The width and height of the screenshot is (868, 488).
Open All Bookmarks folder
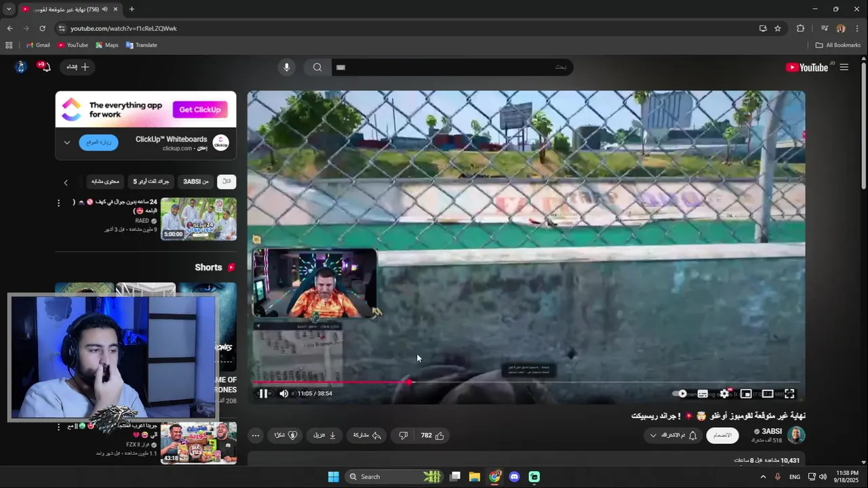click(837, 45)
